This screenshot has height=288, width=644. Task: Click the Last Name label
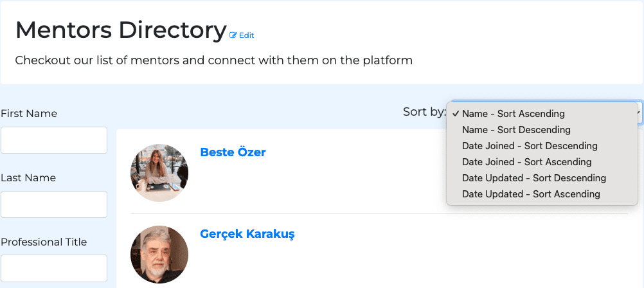click(28, 178)
